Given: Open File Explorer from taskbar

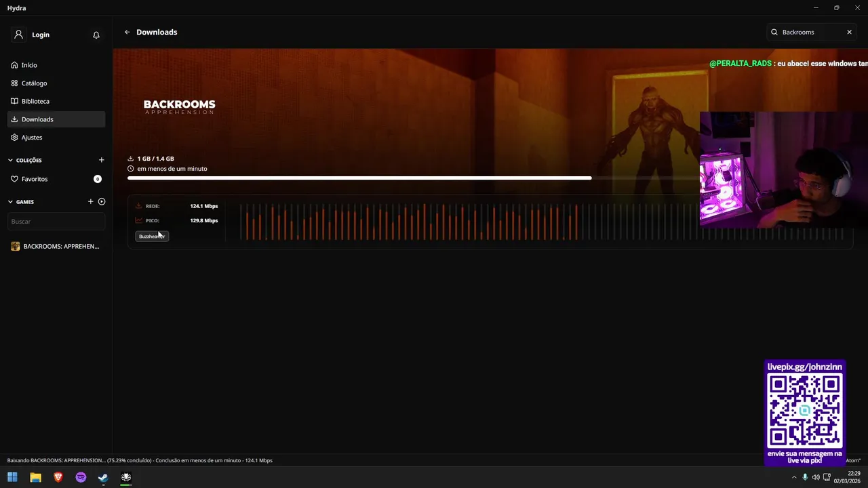Looking at the screenshot, I should point(35,477).
